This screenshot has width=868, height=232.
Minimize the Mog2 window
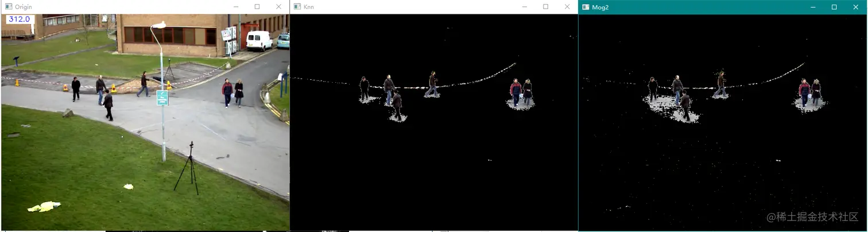813,7
